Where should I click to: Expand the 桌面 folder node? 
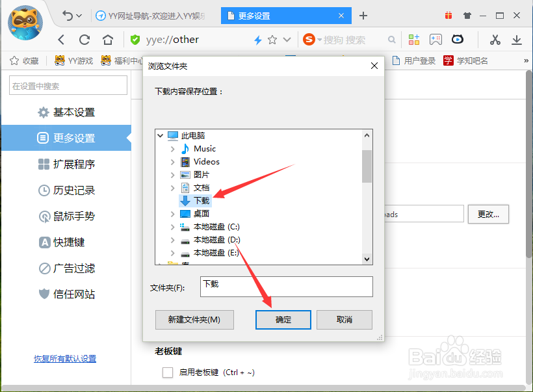(x=173, y=214)
